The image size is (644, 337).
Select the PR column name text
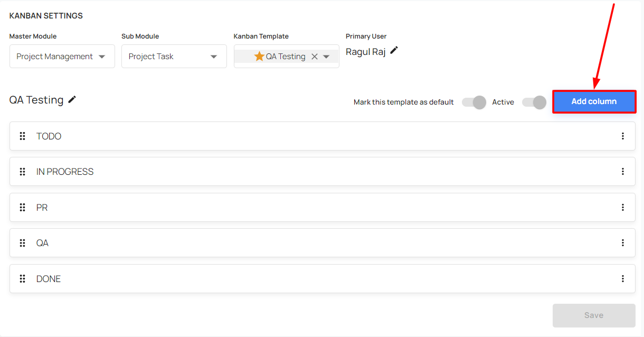42,208
